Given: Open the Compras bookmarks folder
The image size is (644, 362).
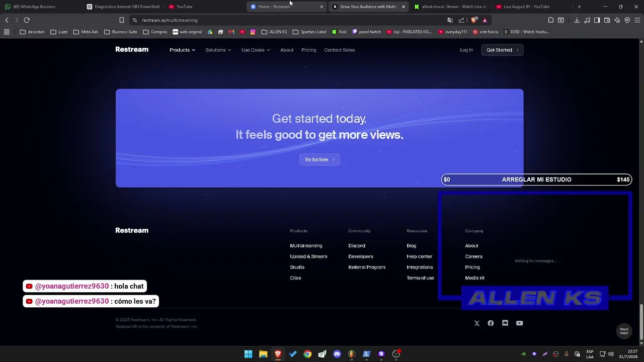Looking at the screenshot, I should tap(155, 32).
